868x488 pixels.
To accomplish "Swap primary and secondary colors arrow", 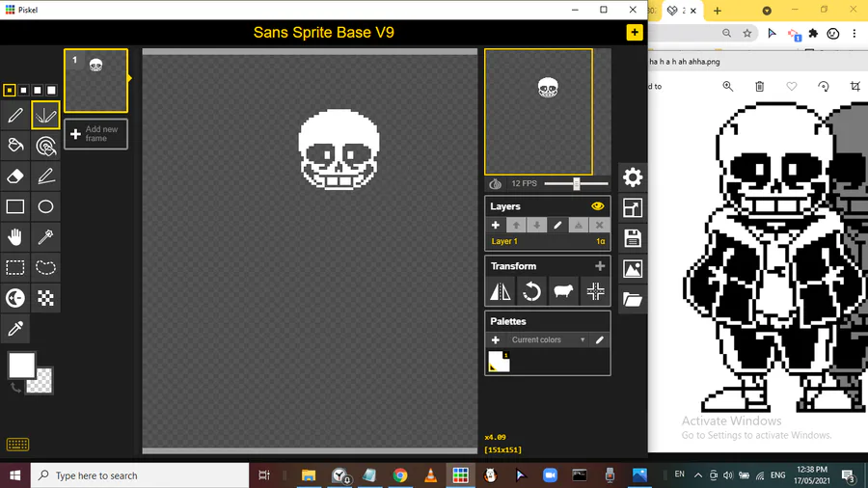I will (x=15, y=389).
